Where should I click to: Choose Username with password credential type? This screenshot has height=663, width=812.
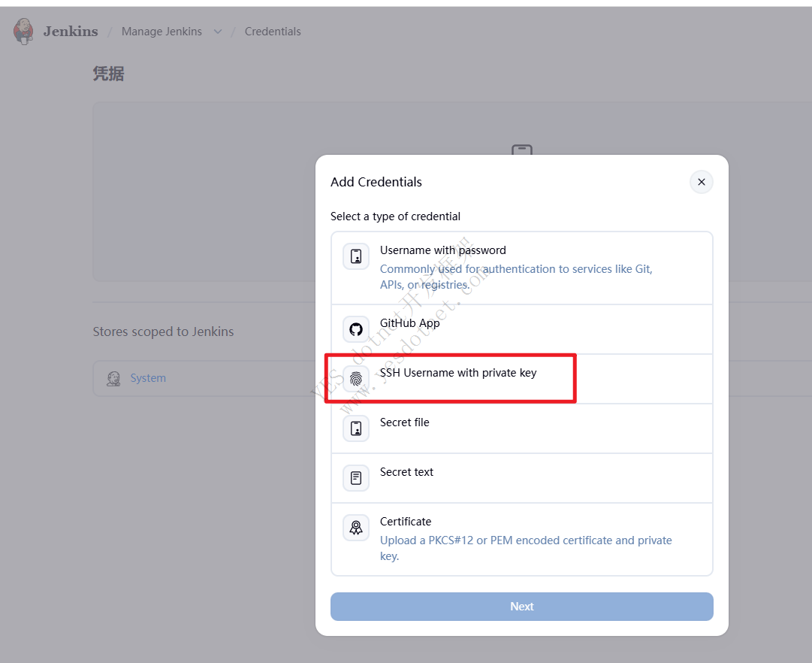coord(521,268)
